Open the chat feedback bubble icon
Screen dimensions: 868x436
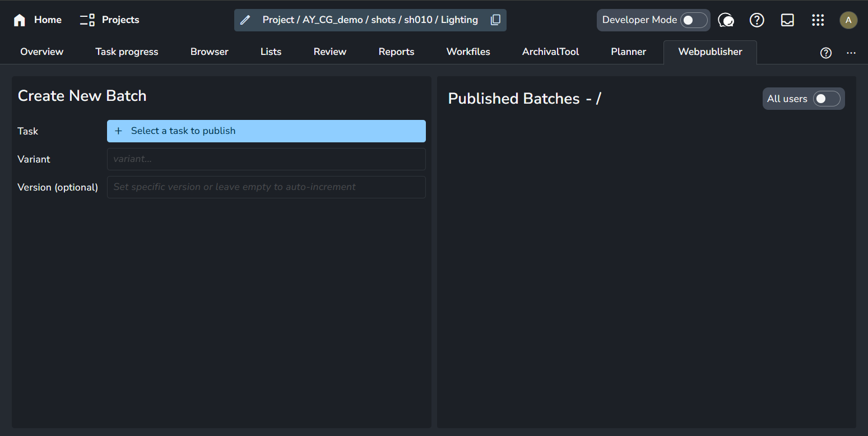(x=726, y=20)
